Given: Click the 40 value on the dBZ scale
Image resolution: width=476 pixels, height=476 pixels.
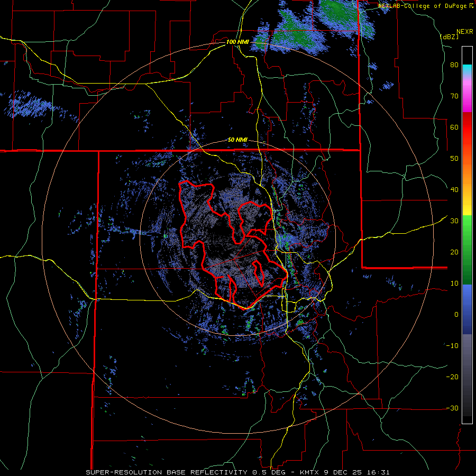Looking at the screenshot, I should pyautogui.click(x=454, y=190).
